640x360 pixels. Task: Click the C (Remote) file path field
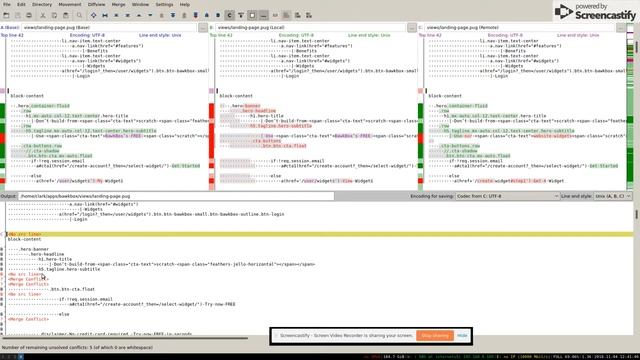(519, 27)
